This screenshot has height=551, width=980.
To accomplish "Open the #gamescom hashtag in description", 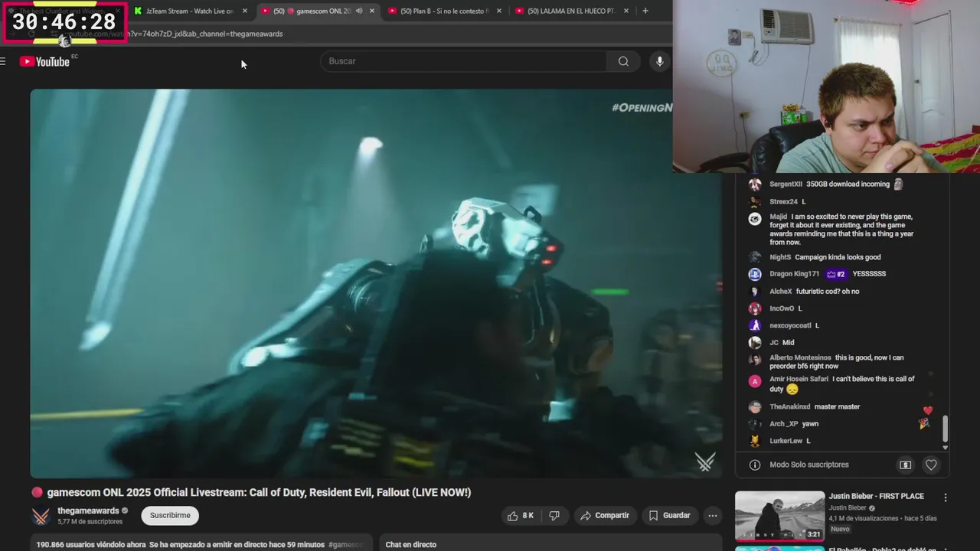I will 346,545.
